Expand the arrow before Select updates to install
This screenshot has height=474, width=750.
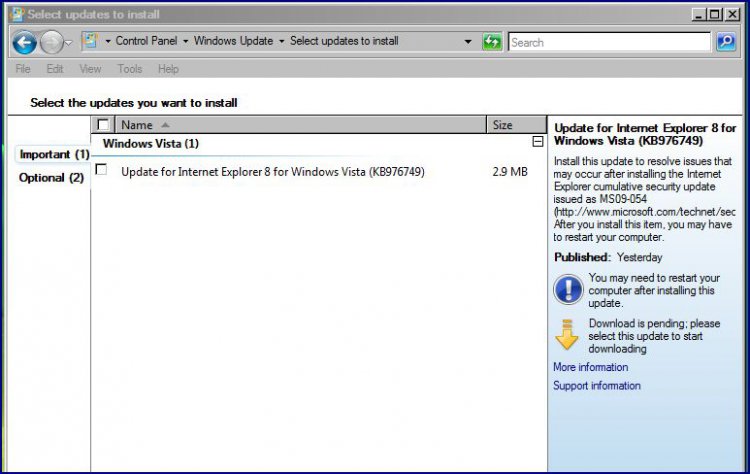pos(282,42)
